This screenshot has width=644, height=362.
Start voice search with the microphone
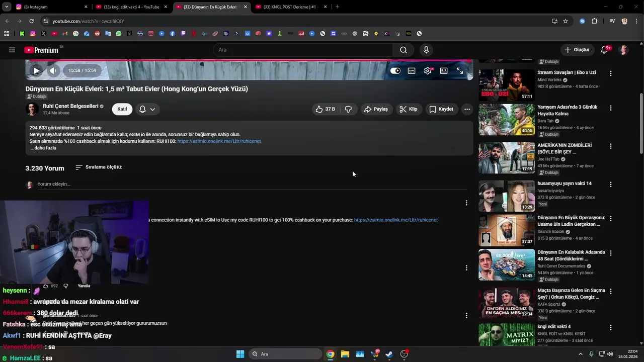[426, 50]
